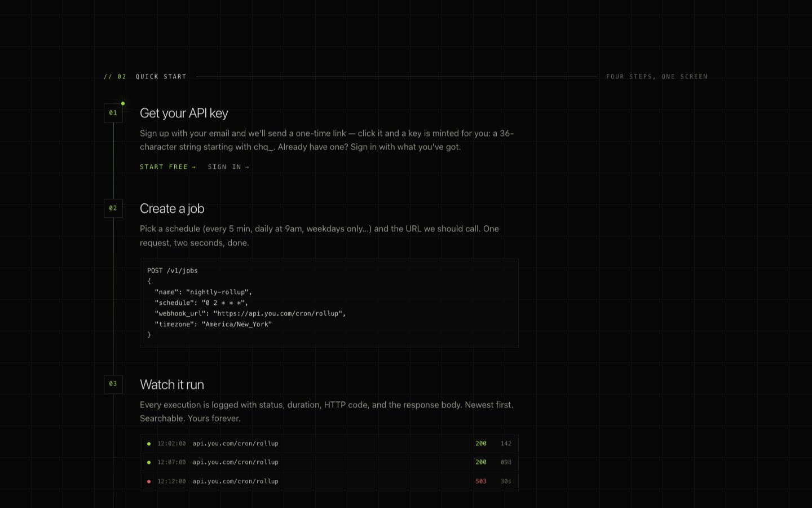Click the 503 status code
This screenshot has width=812, height=508.
tap(481, 481)
